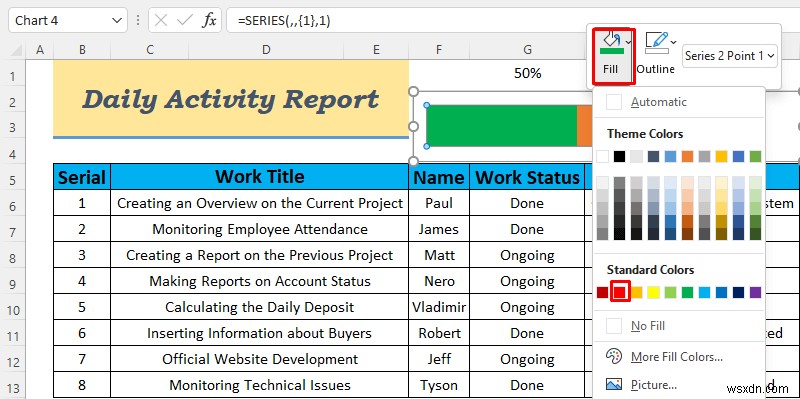Image resolution: width=800 pixels, height=399 pixels.
Task: Click the name cell Nero
Action: 439,281
